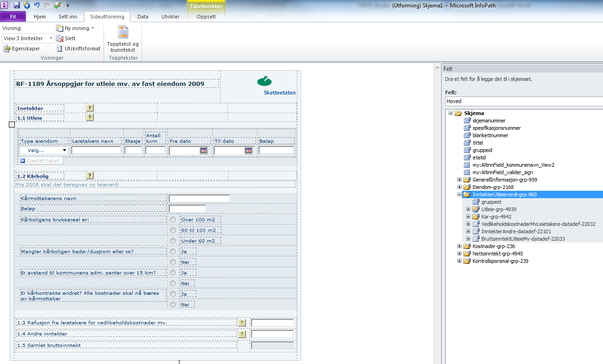Click the Redo arrow icon
603x364 pixels.
tap(47, 5)
